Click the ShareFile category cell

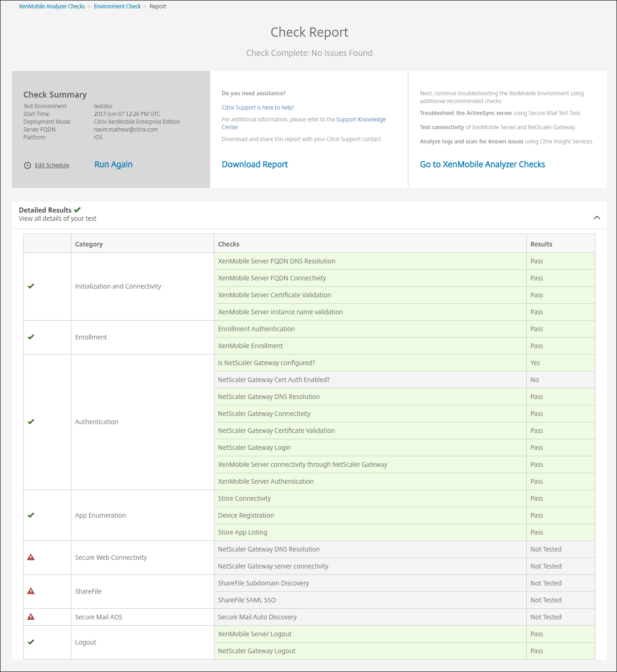click(142, 592)
